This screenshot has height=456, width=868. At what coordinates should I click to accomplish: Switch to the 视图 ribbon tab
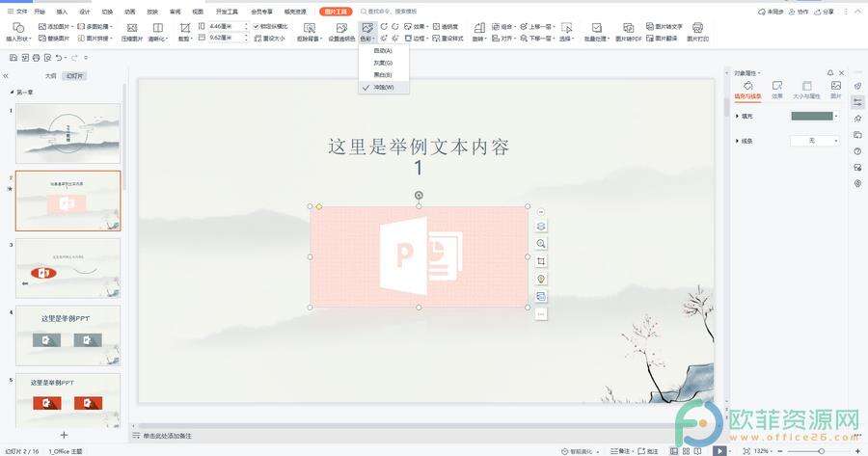(x=198, y=11)
